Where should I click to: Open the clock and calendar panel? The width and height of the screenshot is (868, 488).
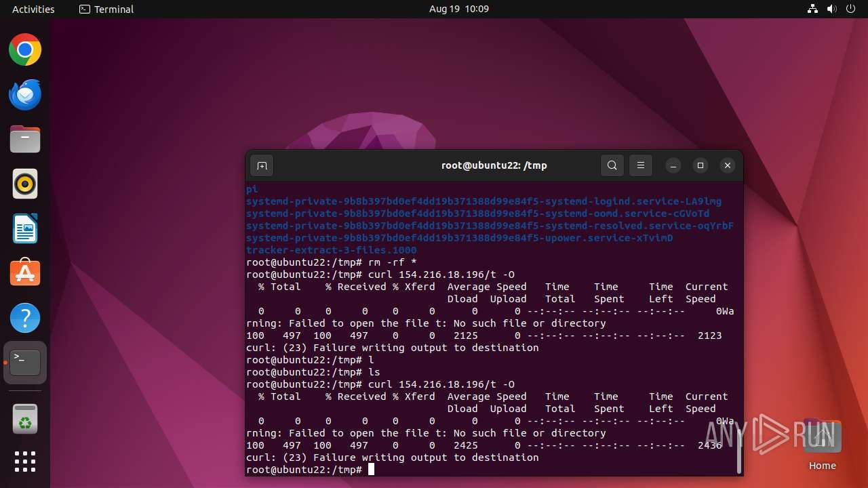tap(459, 9)
